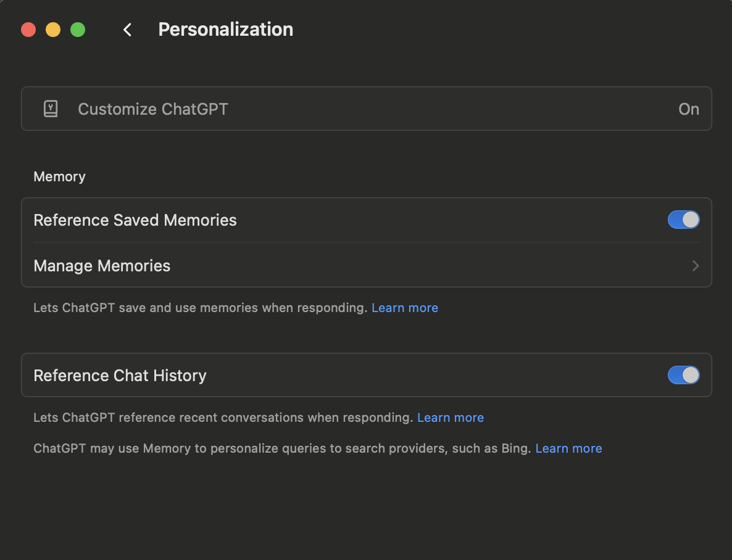Maximize the window with the green button

click(x=78, y=30)
